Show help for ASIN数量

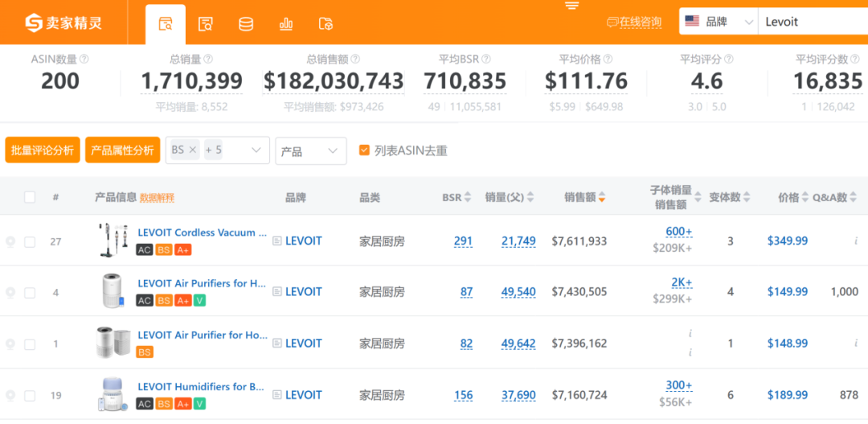tap(84, 59)
